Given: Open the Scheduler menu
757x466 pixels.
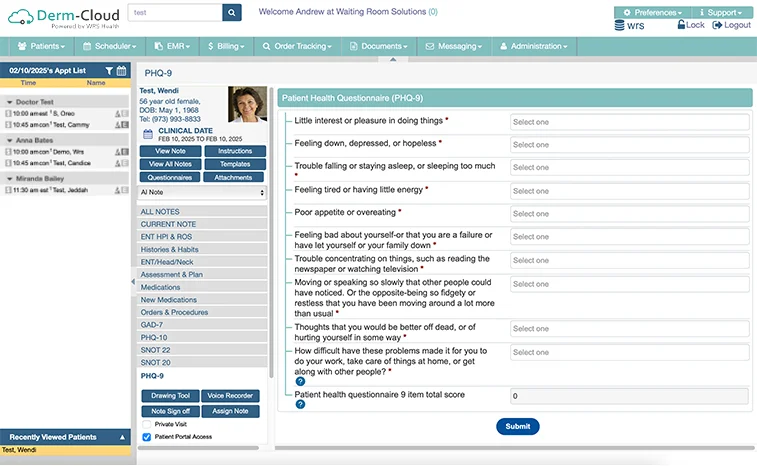Looking at the screenshot, I should click(109, 46).
